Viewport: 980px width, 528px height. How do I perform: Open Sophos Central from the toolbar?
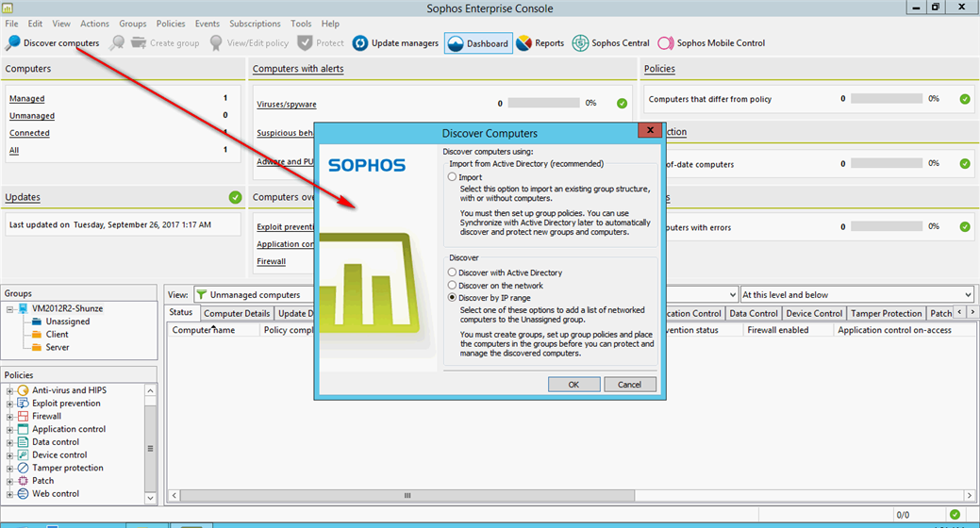610,43
